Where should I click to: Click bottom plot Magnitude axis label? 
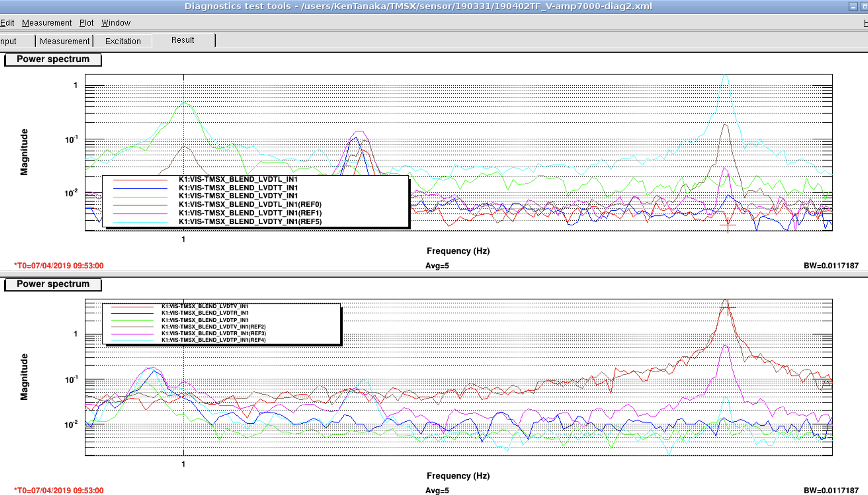24,377
